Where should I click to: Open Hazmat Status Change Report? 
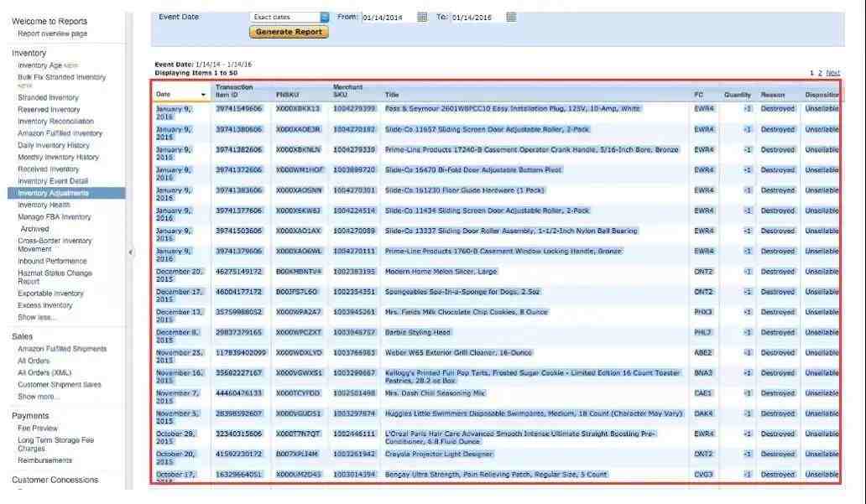[x=55, y=277]
